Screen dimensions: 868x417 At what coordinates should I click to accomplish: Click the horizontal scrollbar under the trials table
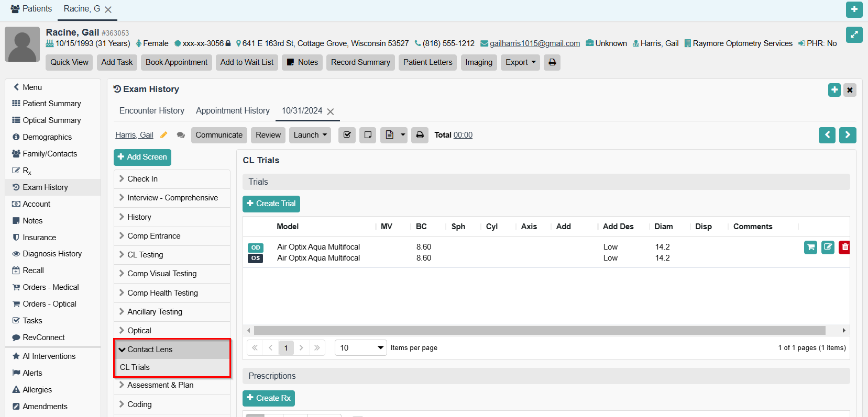tap(540, 331)
